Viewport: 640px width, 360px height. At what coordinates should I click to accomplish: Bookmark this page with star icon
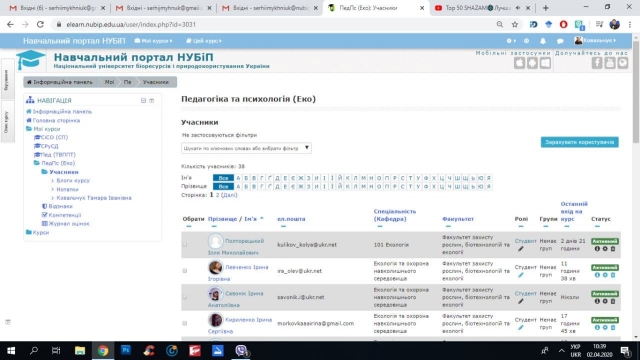point(515,24)
